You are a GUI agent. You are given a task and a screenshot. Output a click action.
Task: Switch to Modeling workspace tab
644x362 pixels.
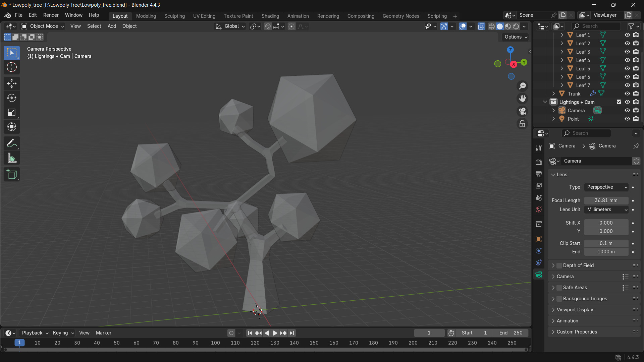(146, 16)
